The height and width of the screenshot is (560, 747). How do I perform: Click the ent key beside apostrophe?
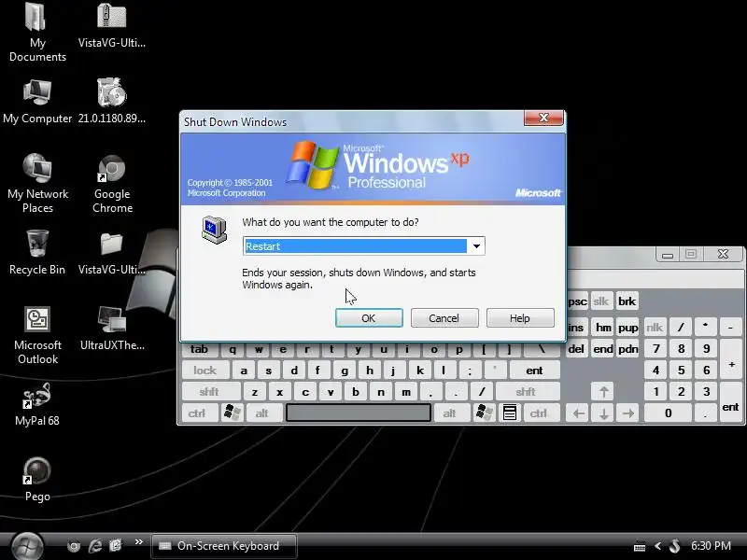(x=534, y=371)
